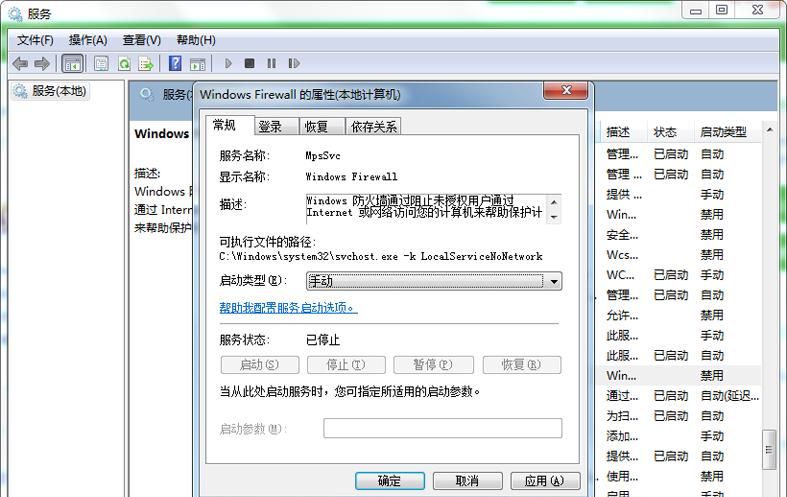Click the Refresh toolbar icon
Viewport: 787px width, 497px height.
(124, 64)
